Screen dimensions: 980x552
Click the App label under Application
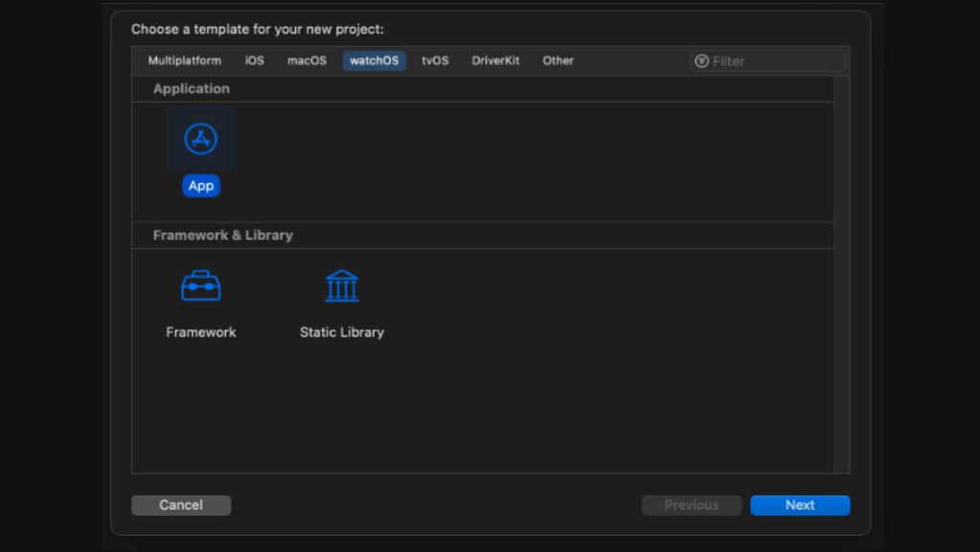tap(201, 186)
